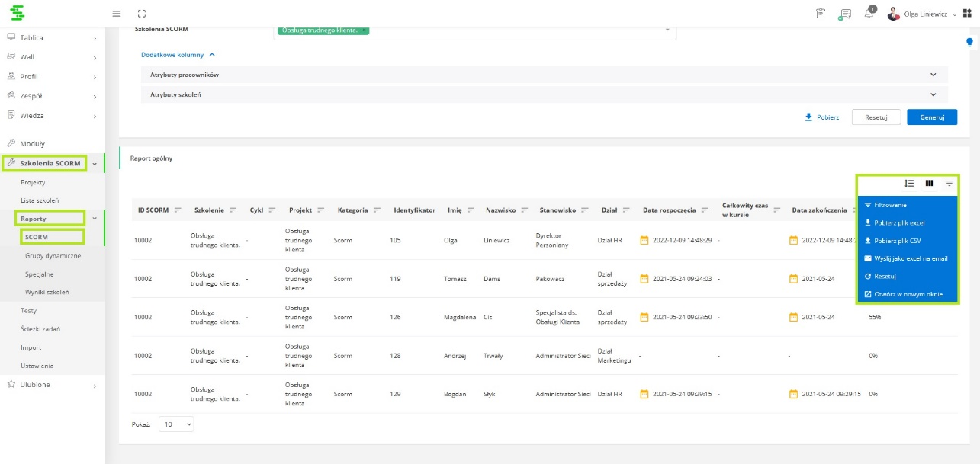Screen dimensions: 980x464
Task: Click the sort icon beside Kategoria header
Action: [x=378, y=210]
